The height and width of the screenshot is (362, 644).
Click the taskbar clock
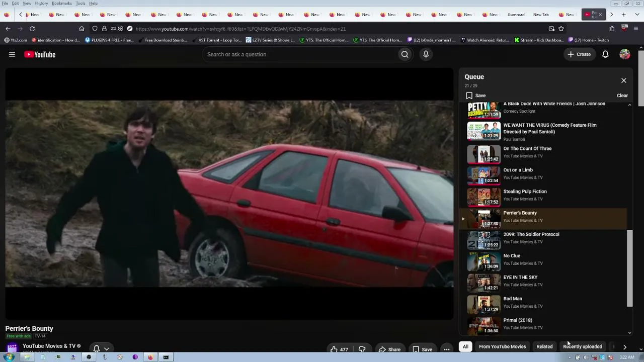(x=626, y=357)
